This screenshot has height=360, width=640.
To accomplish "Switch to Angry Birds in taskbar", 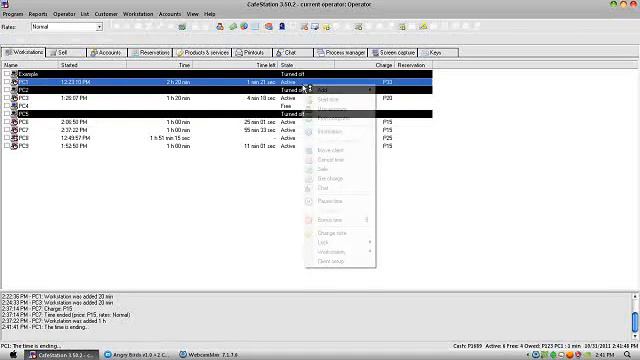I will coord(137,355).
